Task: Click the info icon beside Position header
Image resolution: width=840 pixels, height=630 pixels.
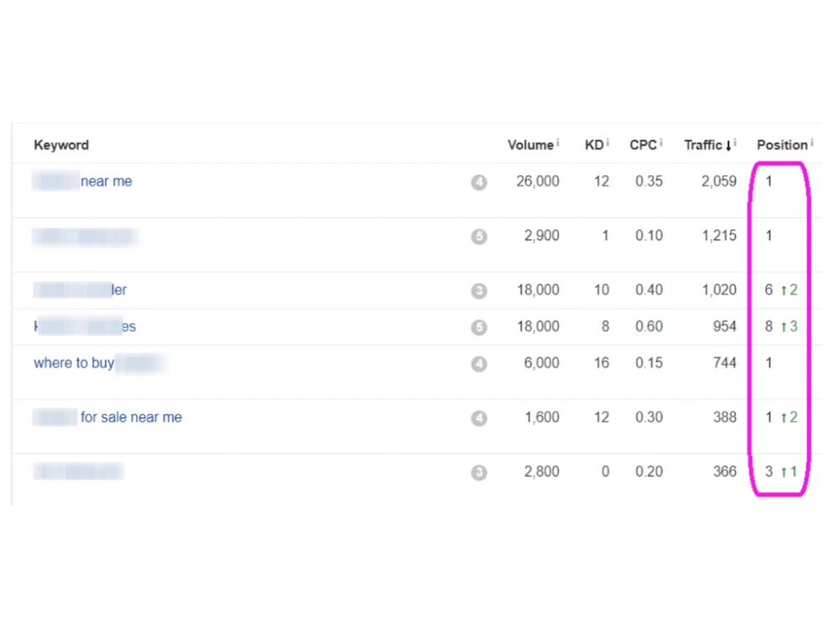Action: tap(811, 143)
